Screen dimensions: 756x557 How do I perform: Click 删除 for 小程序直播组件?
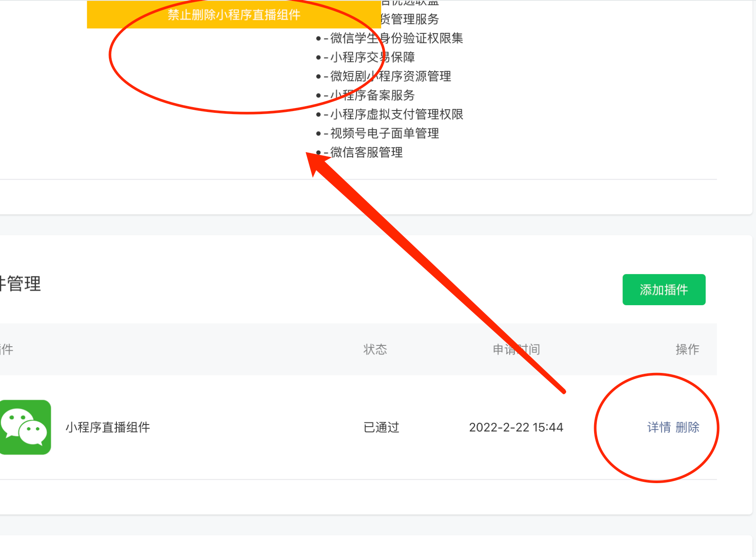[x=687, y=427]
